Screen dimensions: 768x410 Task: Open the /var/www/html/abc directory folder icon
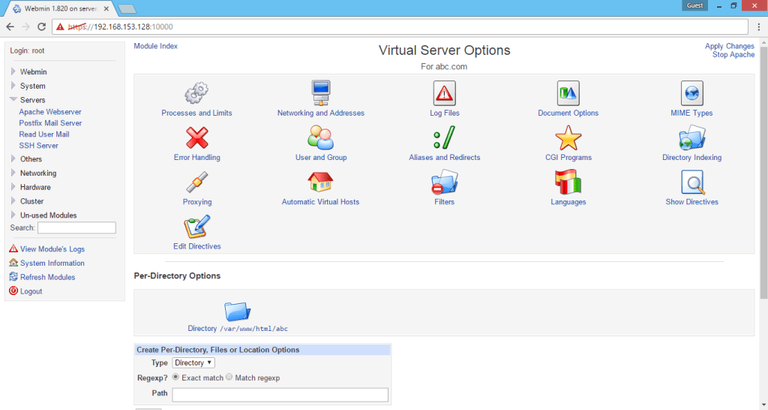point(238,312)
